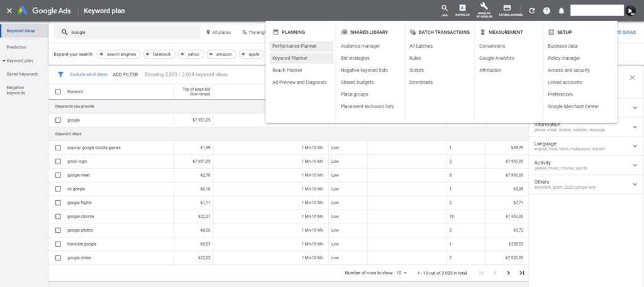This screenshot has width=644, height=287.
Task: Open Scripts under Batch Transactions
Action: click(x=416, y=70)
